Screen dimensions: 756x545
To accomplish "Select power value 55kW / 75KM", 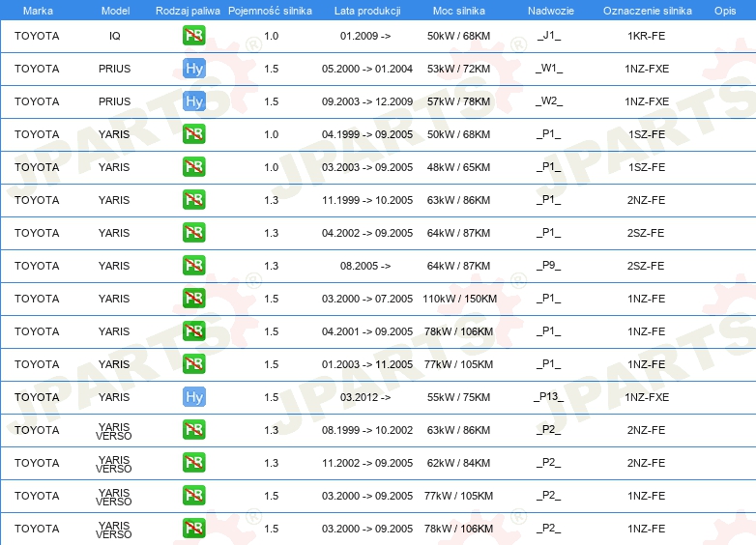I will (458, 397).
